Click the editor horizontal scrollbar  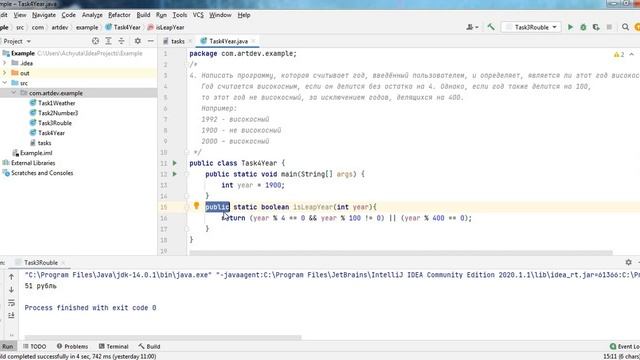point(401,253)
